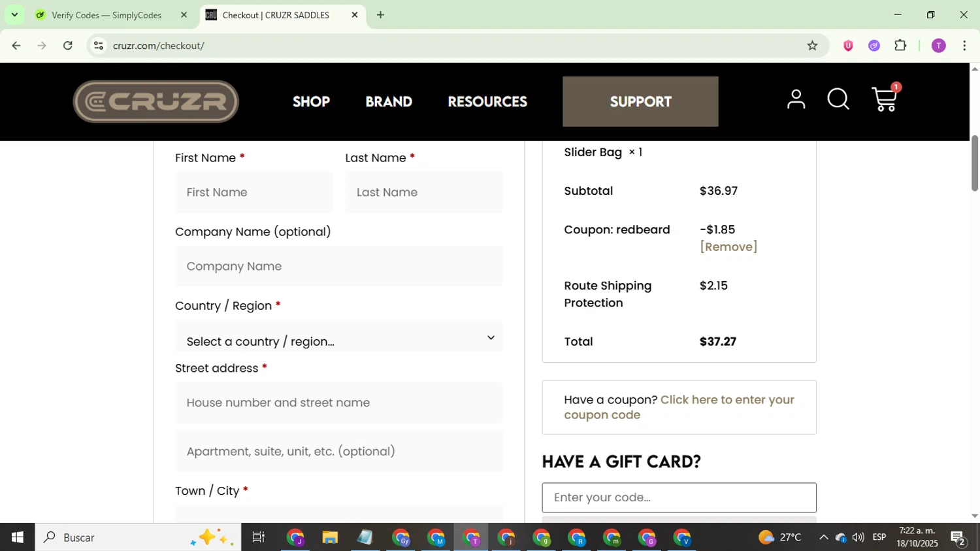This screenshot has width=980, height=551.
Task: Focus the Company Name field
Action: (338, 266)
